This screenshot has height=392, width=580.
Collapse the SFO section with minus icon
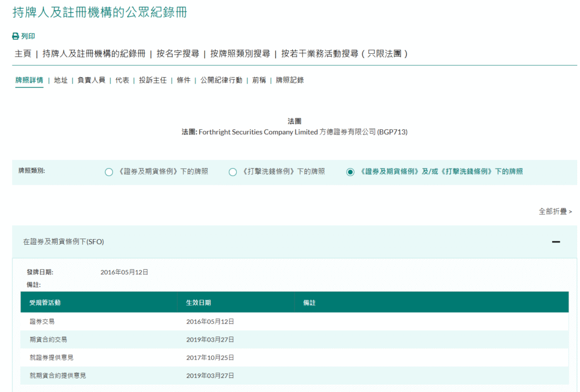click(556, 242)
